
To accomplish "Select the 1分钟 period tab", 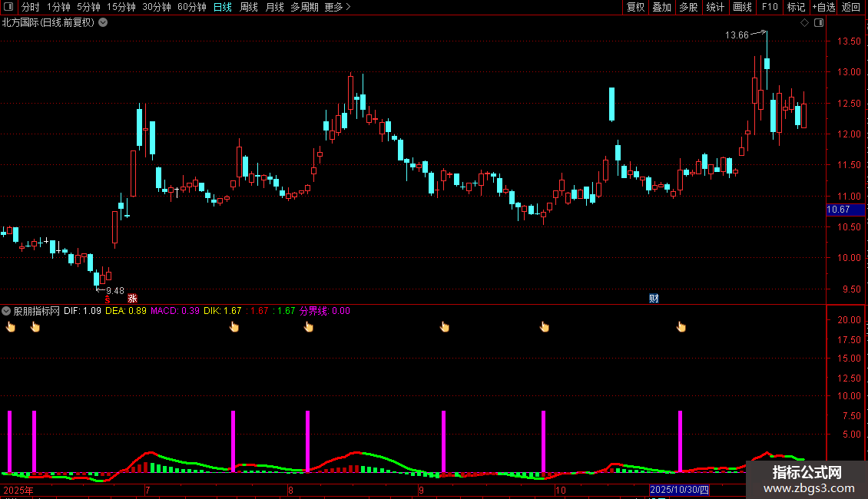I will (58, 7).
